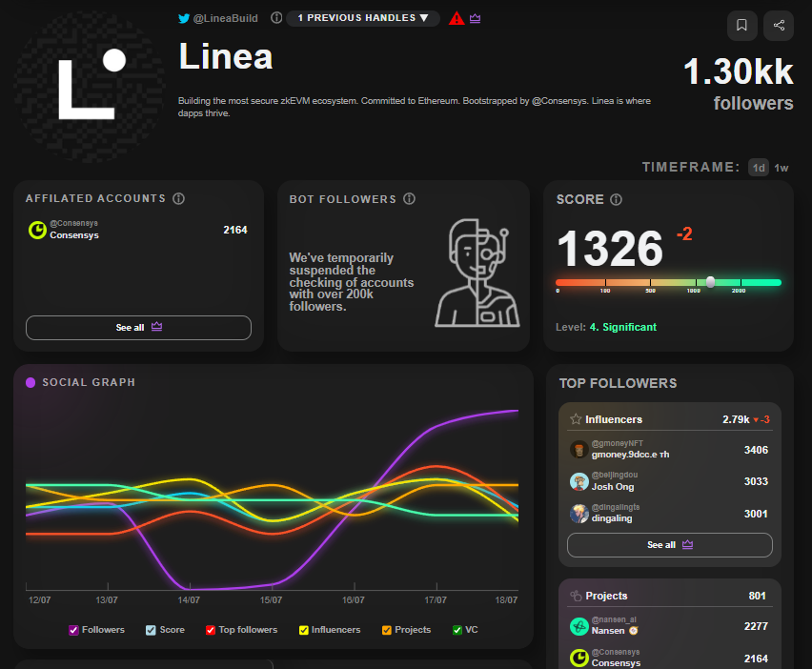
Task: Click the 1.30kk followers count
Action: (738, 71)
